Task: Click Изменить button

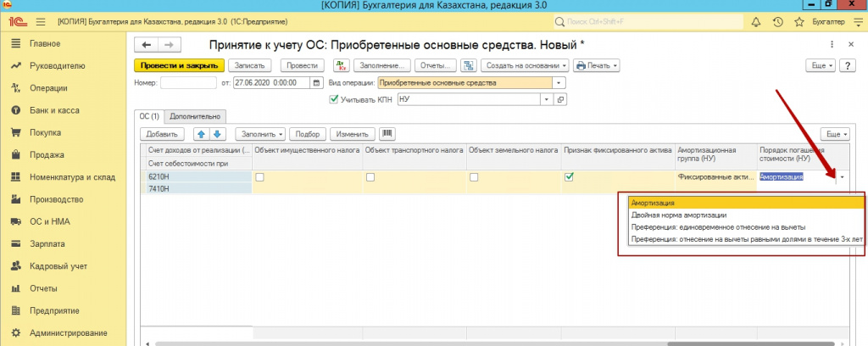Action: click(x=353, y=134)
